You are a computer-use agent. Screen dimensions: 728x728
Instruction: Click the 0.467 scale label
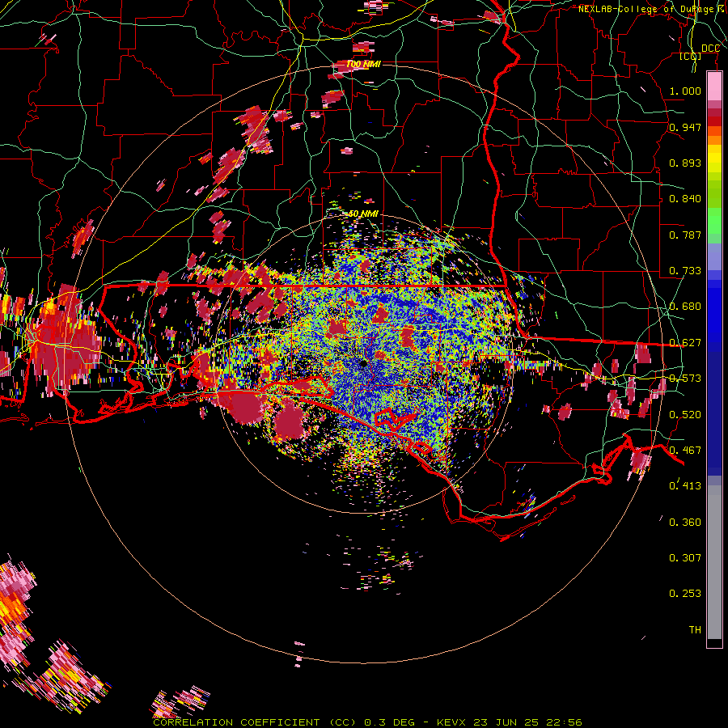point(685,451)
